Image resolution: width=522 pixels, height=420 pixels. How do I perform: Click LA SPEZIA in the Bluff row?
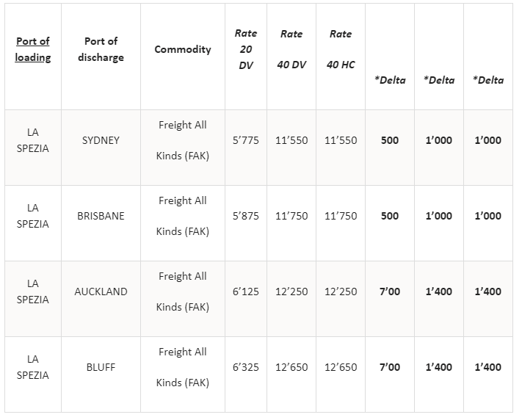point(32,367)
